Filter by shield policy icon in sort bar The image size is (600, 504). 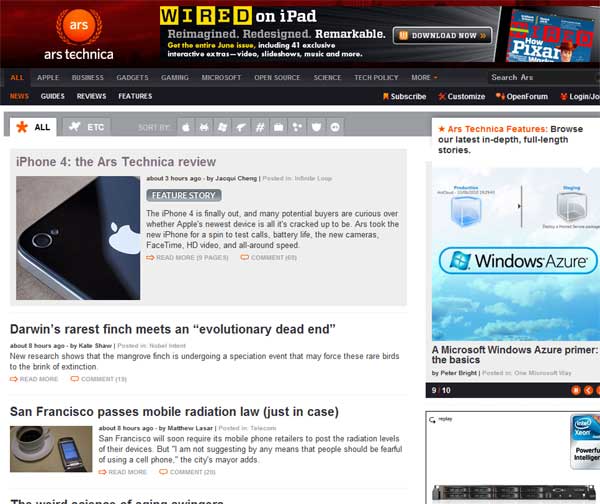[x=316, y=127]
